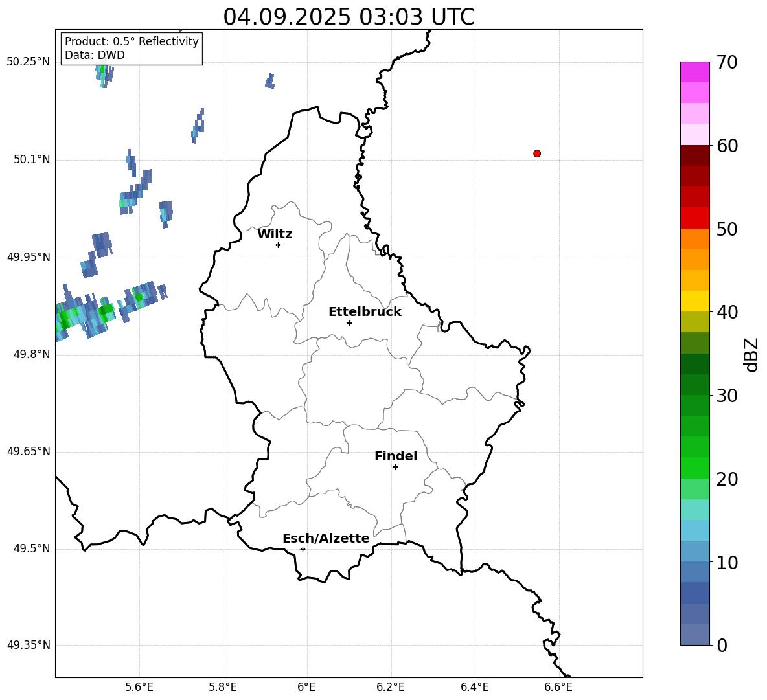Click the Findel station cross marker
This screenshot has height=700, width=767.
[x=395, y=468]
